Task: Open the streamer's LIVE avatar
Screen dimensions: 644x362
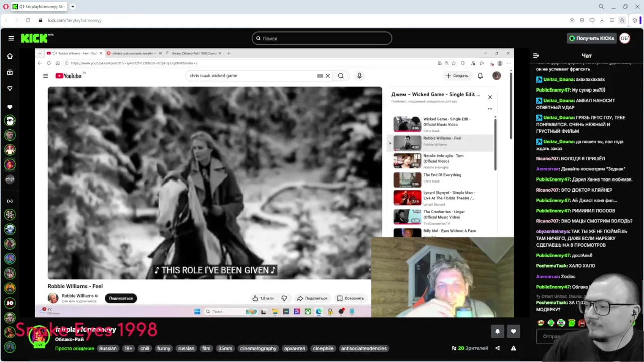Action: coord(39,336)
